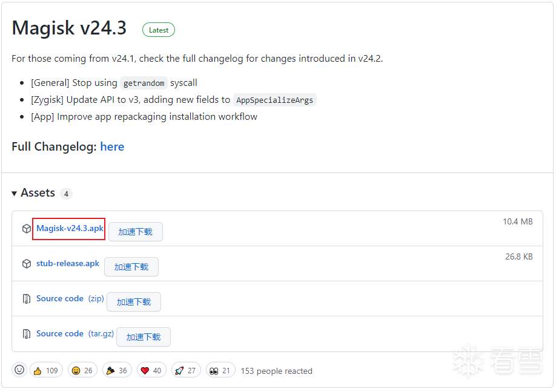Click the Assets count badge showing 4
Viewport: 556px width, 392px height.
[x=66, y=194]
